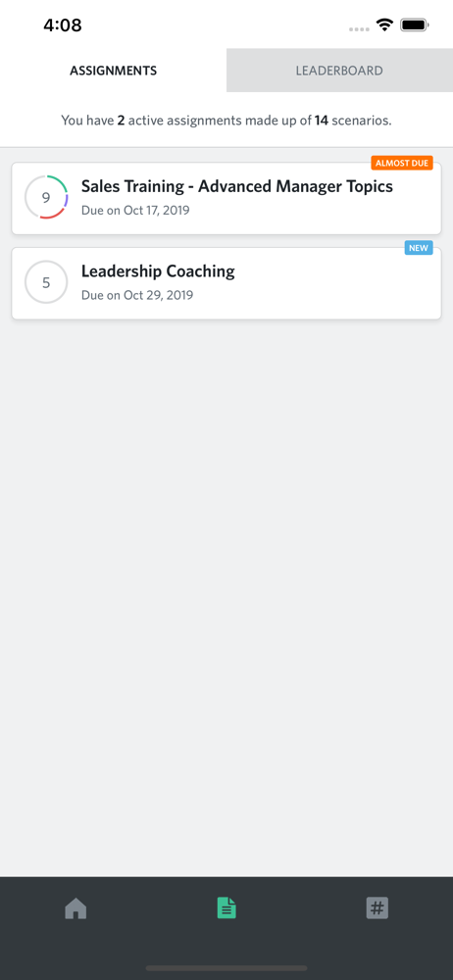The height and width of the screenshot is (980, 453).
Task: Open the Home tab icon
Action: point(75,907)
